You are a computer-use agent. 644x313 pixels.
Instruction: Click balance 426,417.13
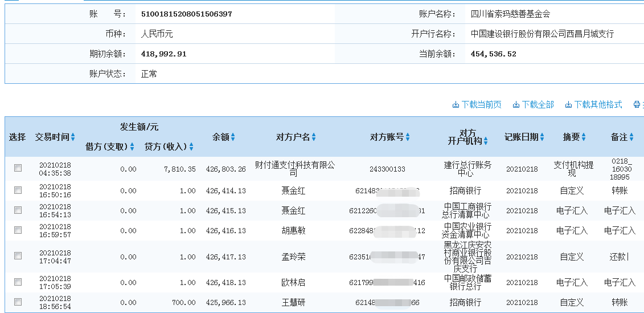(226, 257)
